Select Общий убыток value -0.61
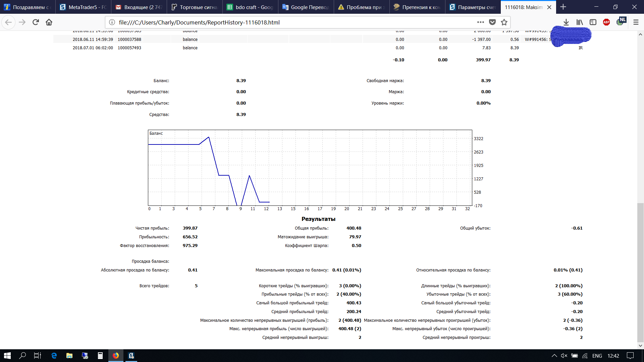Image resolution: width=644 pixels, height=362 pixels. click(x=577, y=228)
